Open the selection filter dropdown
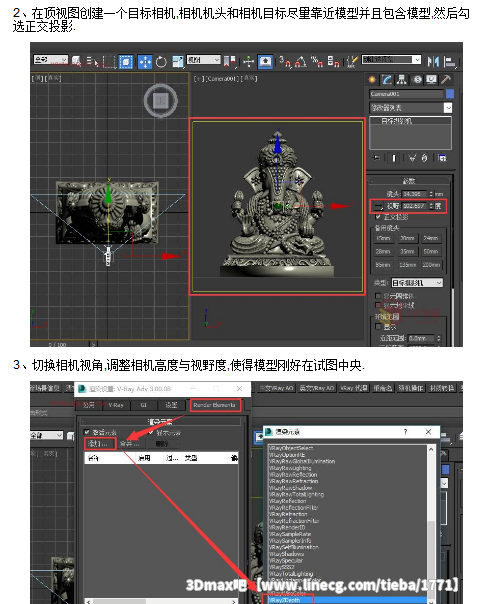498x604 pixels. (50, 60)
